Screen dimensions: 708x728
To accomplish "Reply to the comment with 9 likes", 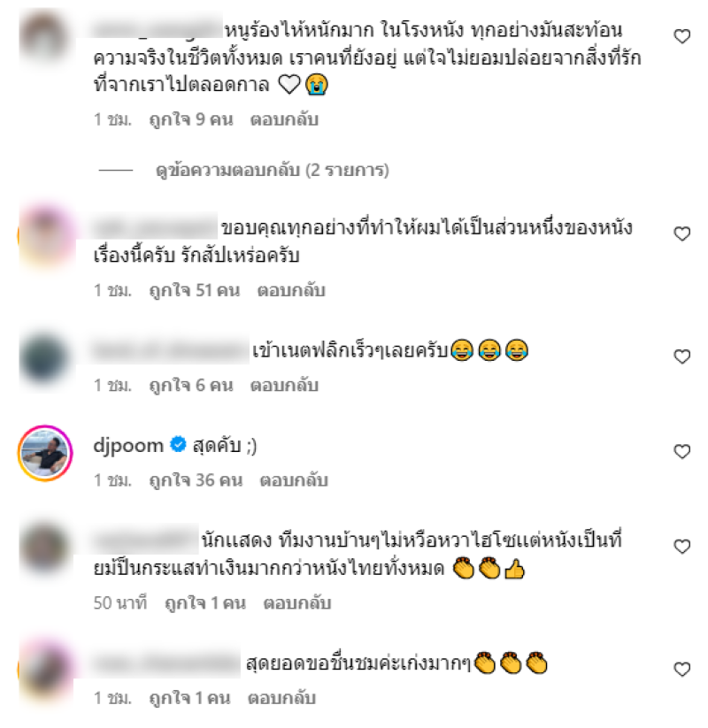I will point(284,119).
